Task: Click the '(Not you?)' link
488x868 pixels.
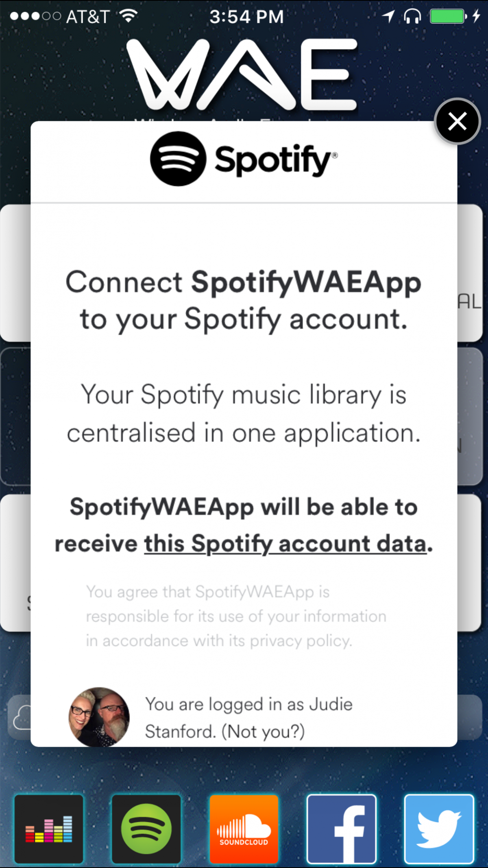Action: tap(263, 731)
